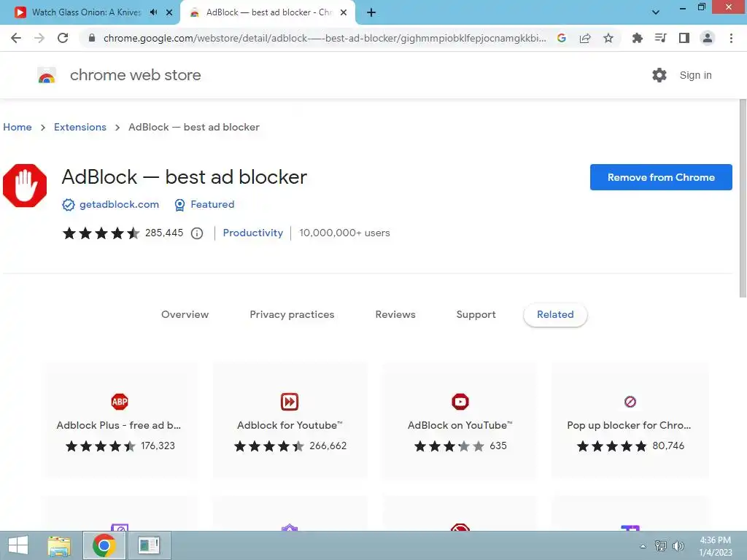Click the 176,323 rating count
Image resolution: width=747 pixels, height=560 pixels.
point(158,446)
